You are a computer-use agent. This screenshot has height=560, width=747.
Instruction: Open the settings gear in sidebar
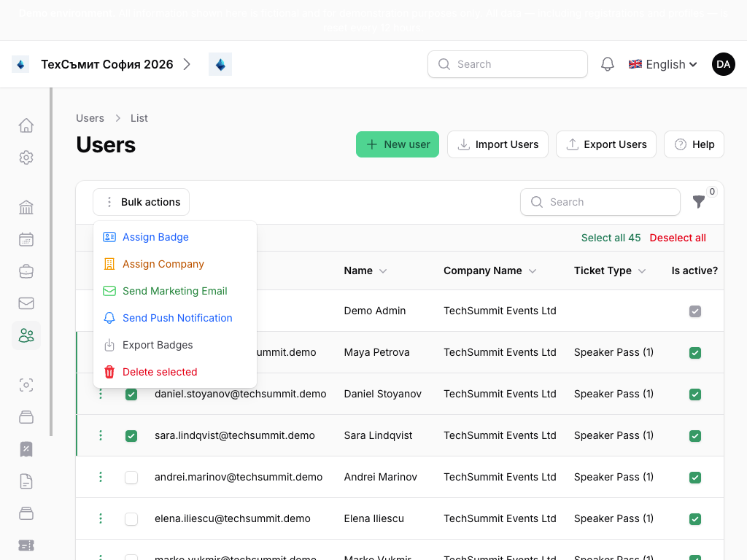[26, 157]
